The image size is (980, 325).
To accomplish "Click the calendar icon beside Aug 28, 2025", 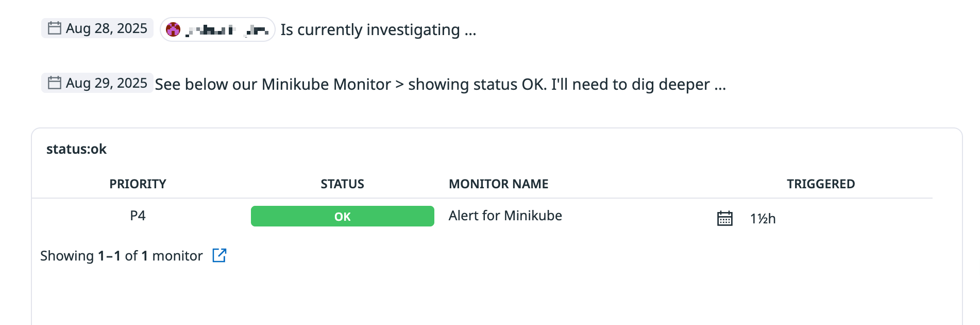I will point(55,28).
